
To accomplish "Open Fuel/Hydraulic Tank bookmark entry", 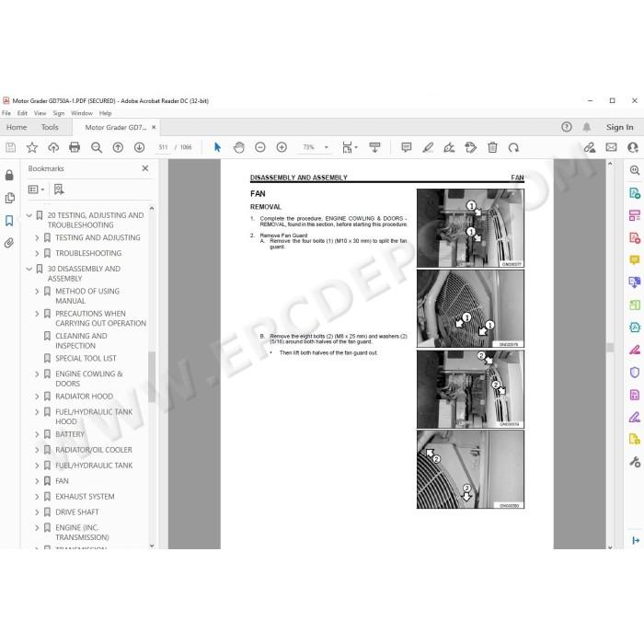I will tap(94, 466).
